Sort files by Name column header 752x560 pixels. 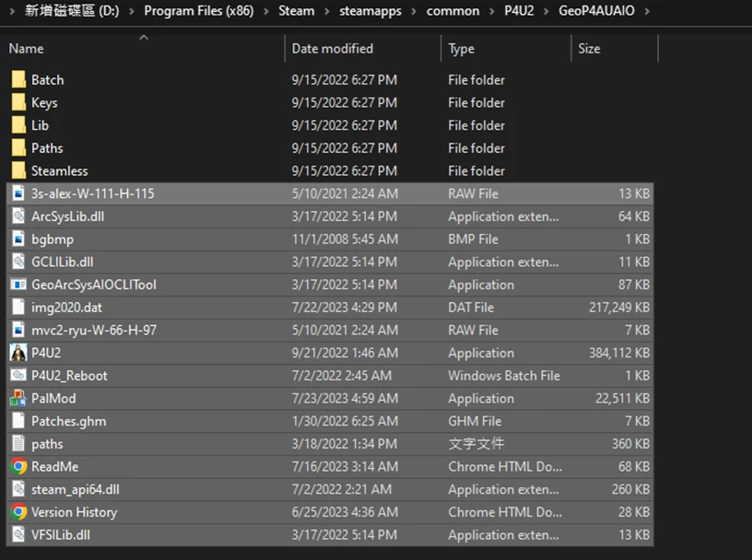point(27,49)
